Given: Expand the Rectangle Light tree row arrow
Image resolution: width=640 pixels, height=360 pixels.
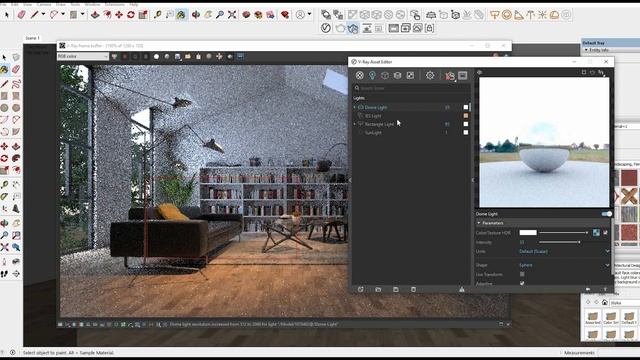Looking at the screenshot, I should [355, 124].
